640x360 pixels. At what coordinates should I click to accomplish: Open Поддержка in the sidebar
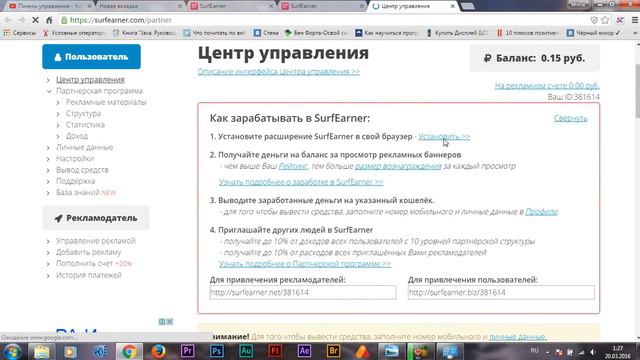click(x=76, y=181)
